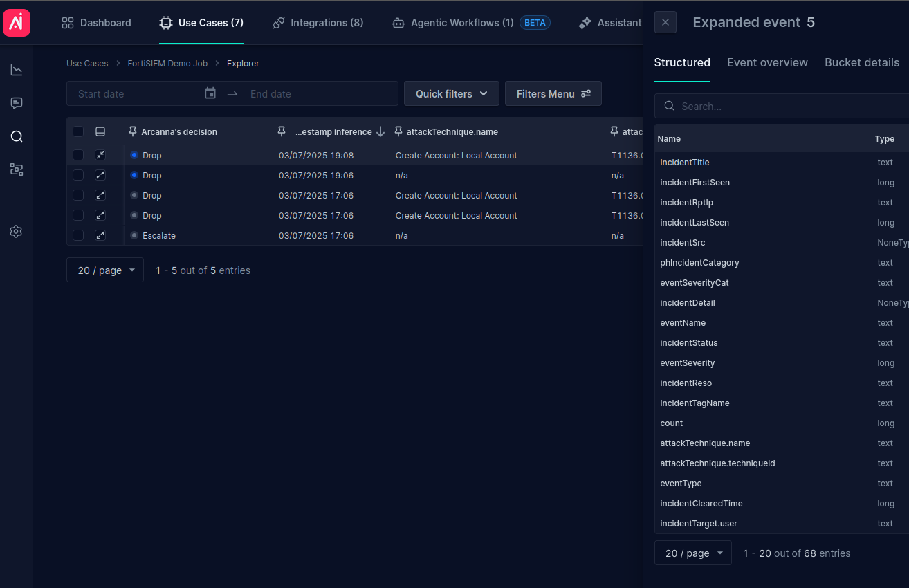Screen dimensions: 909x588
Task: Select the incidentFirstSeen field row
Action: [782, 182]
